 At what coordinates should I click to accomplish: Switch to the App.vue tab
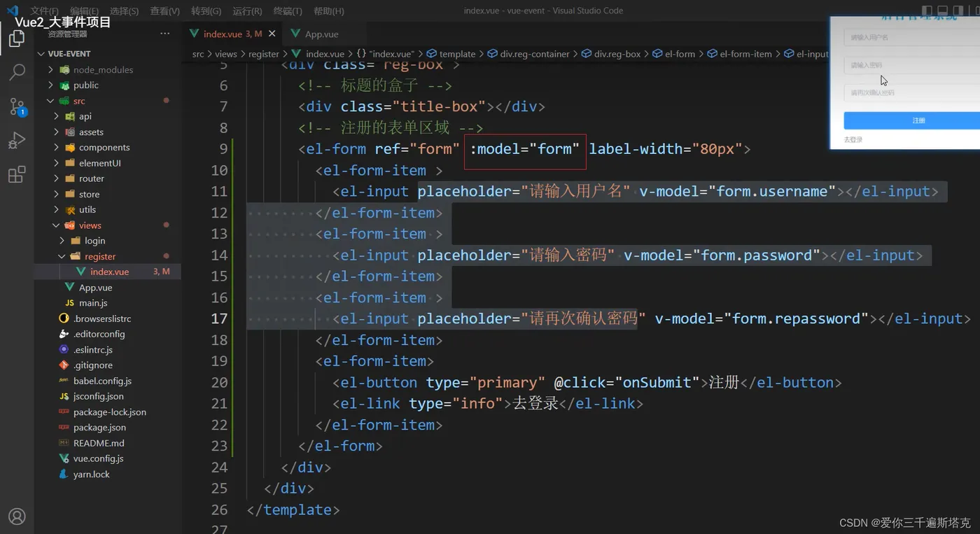click(321, 34)
